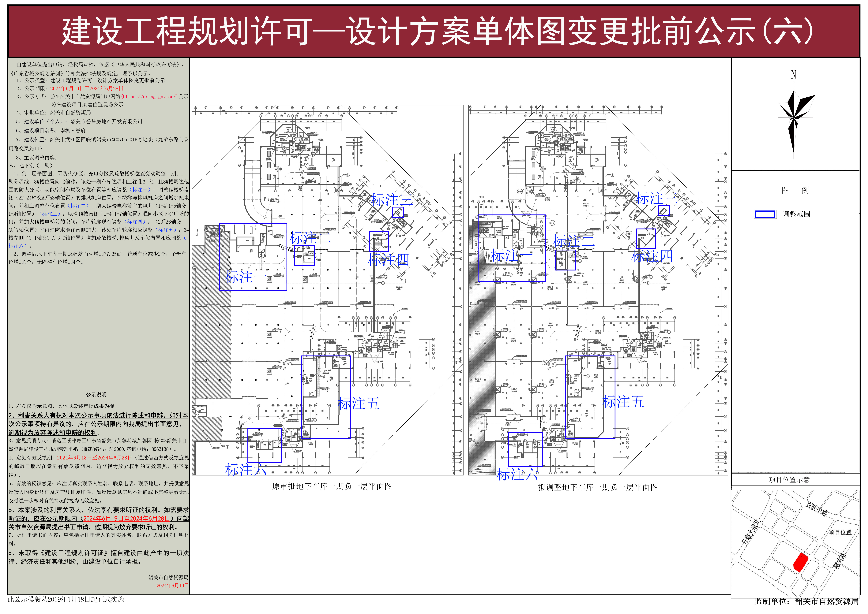Toggle the 调整范围 legend visibility
Screen dimensions: 868x614
pos(779,214)
